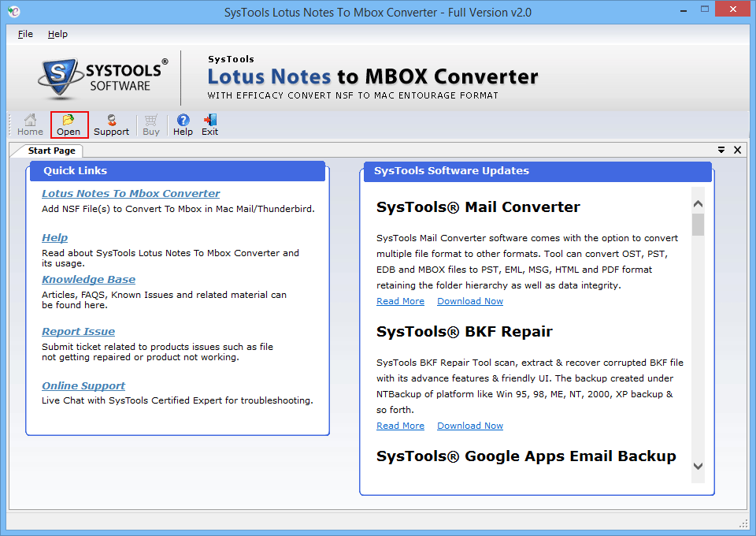756x536 pixels.
Task: Click the Buy cart icon
Action: (151, 125)
